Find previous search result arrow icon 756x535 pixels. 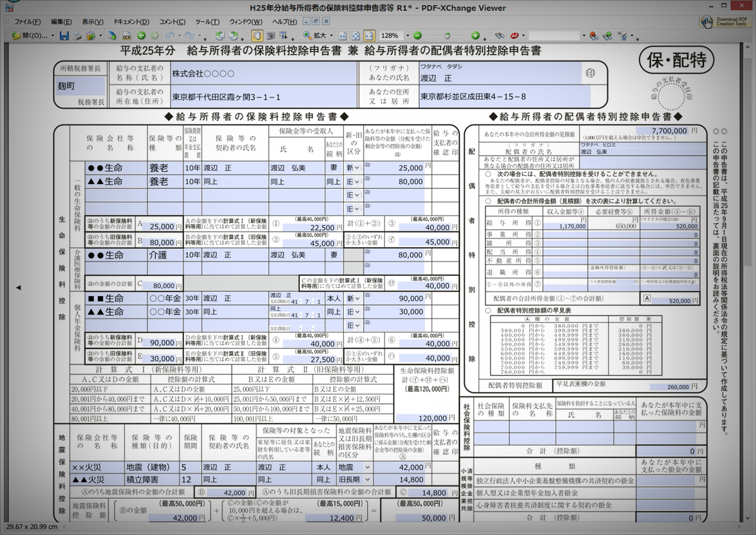593,35
